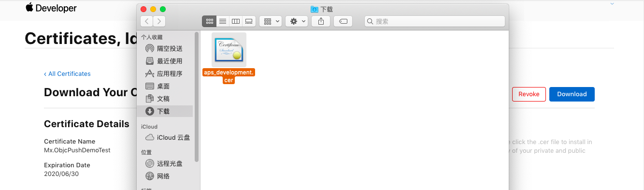Open the group-by arrangement dropdown
Screen dimensions: 644x190
click(271, 21)
